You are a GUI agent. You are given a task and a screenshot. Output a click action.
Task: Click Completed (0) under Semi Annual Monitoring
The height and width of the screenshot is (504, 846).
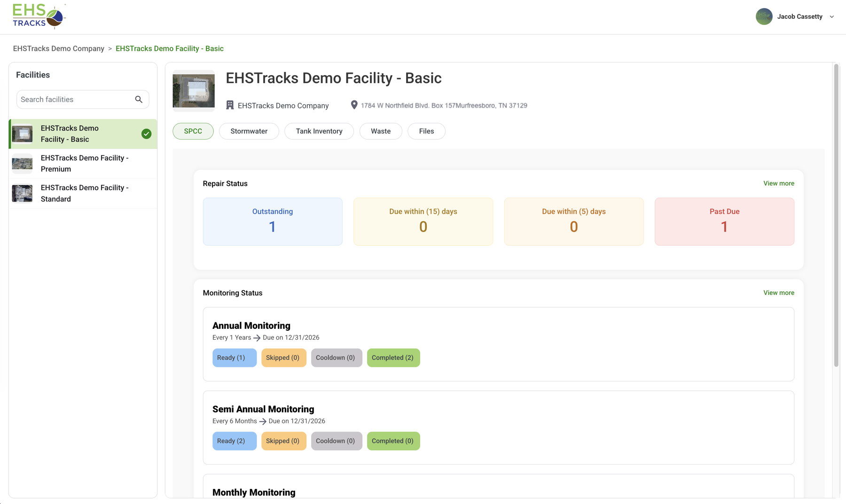pos(393,441)
